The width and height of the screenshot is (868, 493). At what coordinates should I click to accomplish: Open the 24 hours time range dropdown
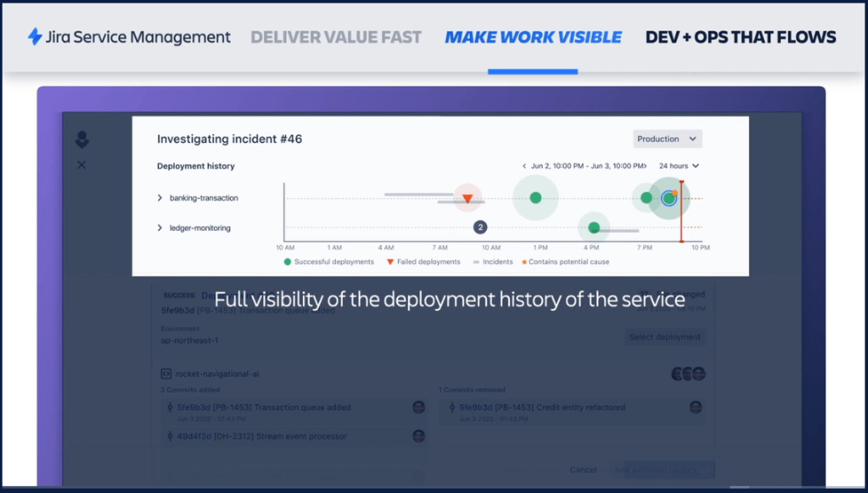point(680,166)
